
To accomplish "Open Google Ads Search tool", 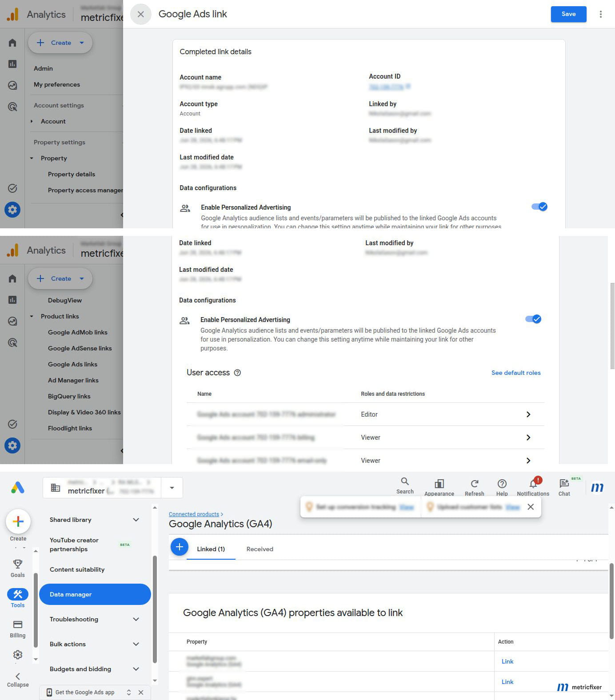I will point(405,486).
